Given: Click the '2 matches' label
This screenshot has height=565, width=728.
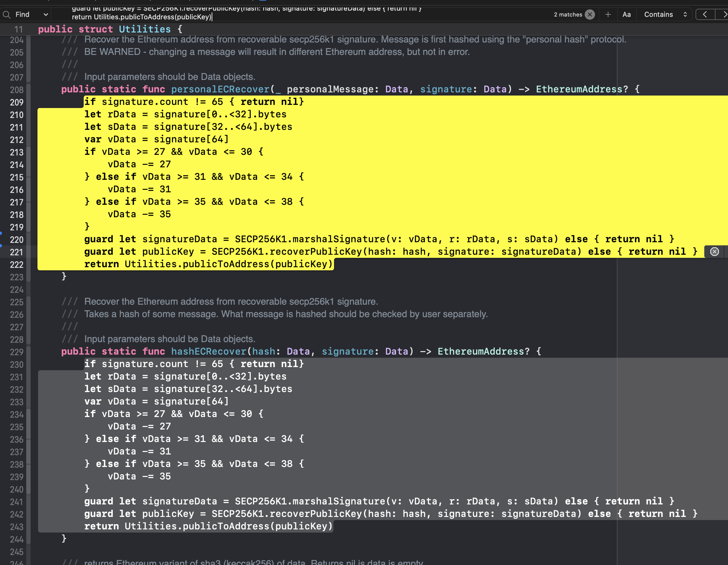Looking at the screenshot, I should [x=568, y=14].
